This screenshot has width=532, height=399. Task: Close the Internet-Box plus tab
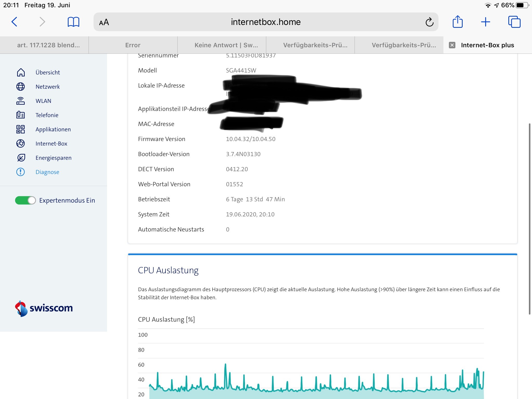[x=452, y=45]
